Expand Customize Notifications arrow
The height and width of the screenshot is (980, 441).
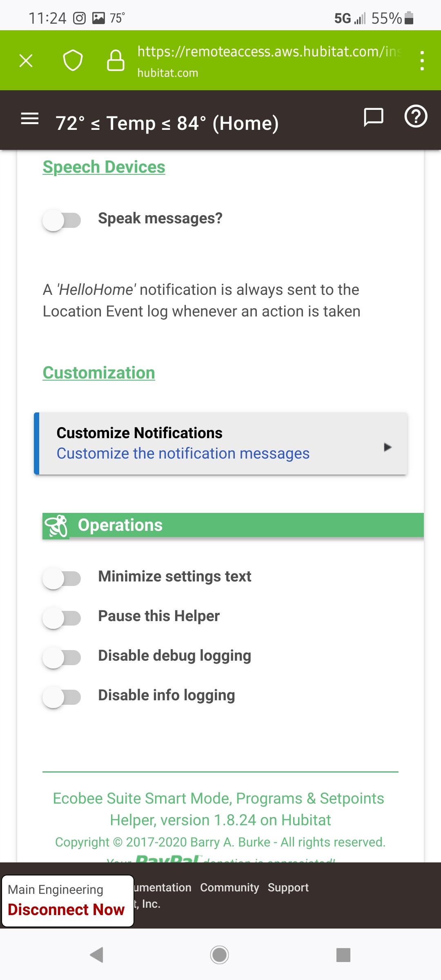click(x=388, y=447)
